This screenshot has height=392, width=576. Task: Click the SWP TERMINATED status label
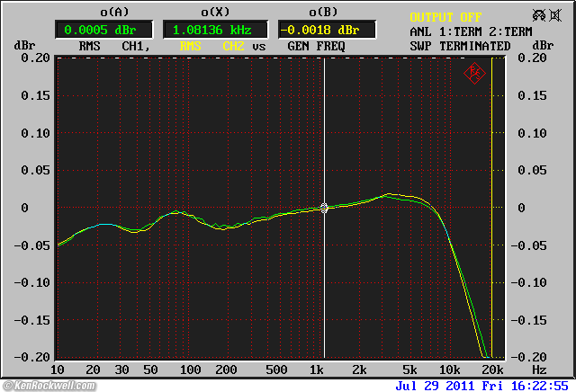460,46
